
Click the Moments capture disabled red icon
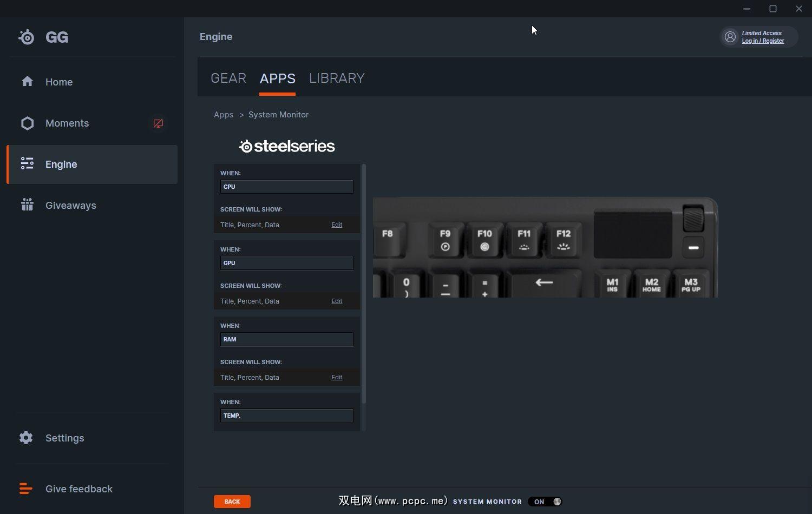coord(158,123)
